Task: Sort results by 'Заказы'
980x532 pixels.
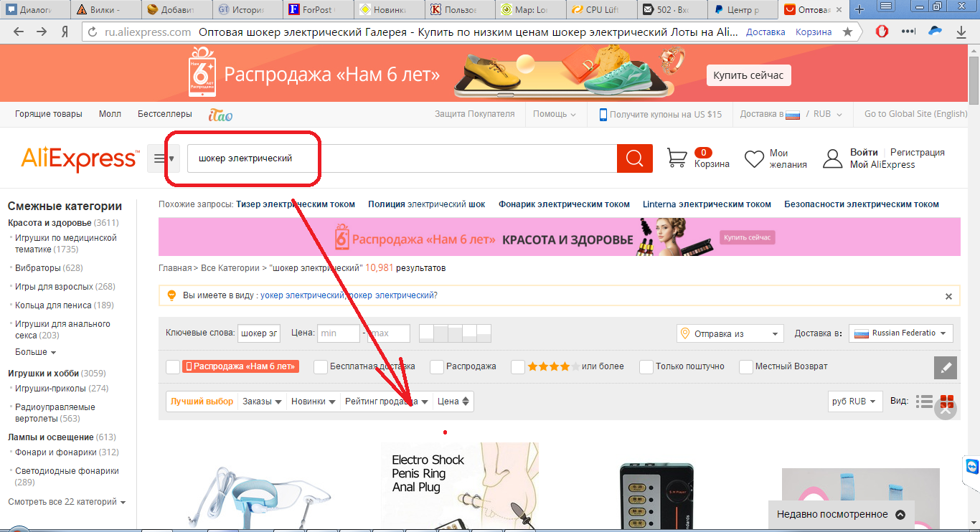Action: 262,402
